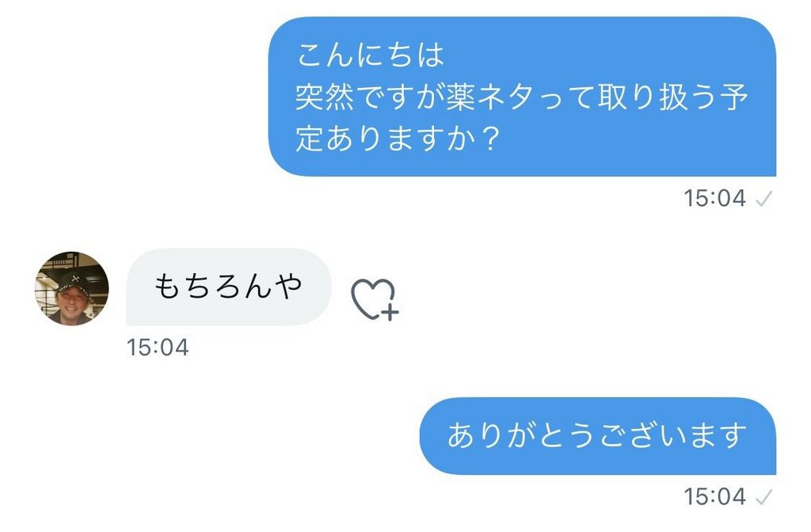The image size is (811, 532).
Task: Click the 15:04 timestamp under first message
Action: (715, 199)
